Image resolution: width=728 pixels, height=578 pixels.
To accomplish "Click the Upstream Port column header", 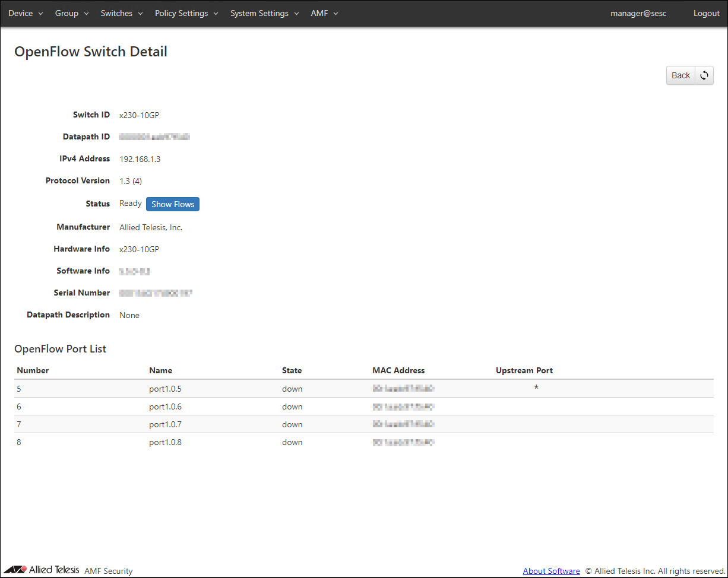I will [524, 370].
